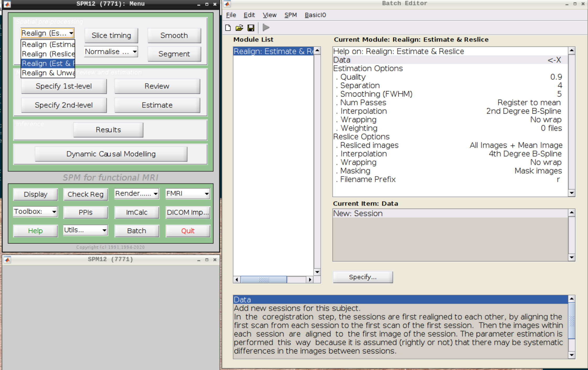
Task: Click the Smooth button
Action: [x=174, y=35]
